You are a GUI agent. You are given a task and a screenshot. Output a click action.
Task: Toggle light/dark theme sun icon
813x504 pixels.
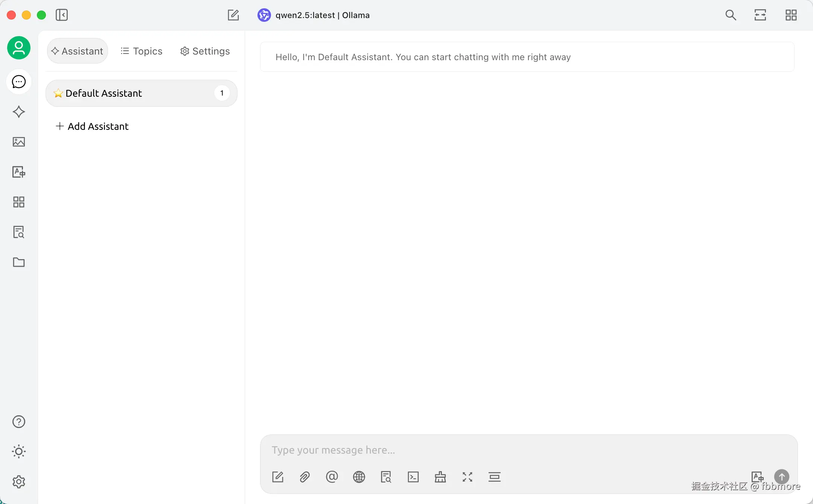(19, 451)
